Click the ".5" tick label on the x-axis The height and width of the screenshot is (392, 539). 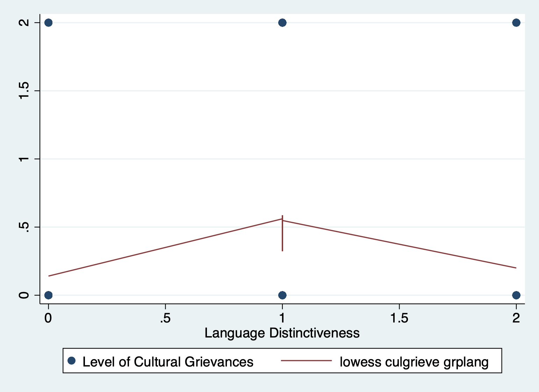click(x=165, y=318)
